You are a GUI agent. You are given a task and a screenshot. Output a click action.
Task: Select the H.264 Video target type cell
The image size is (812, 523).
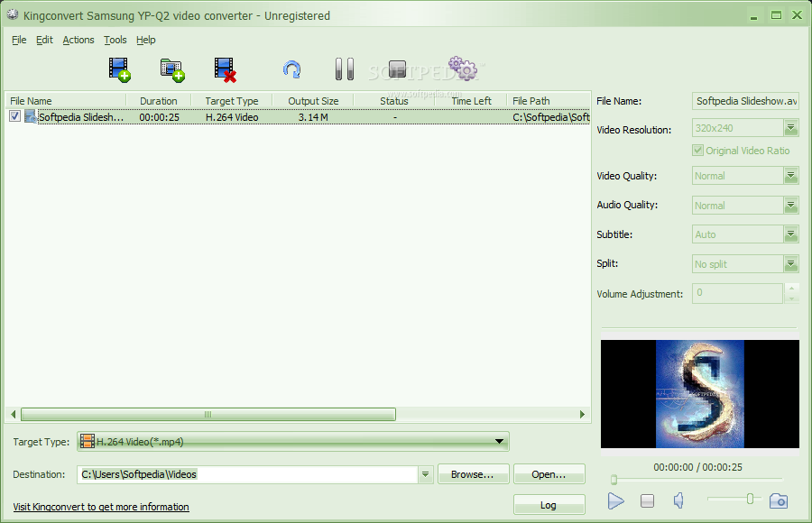[x=232, y=117]
